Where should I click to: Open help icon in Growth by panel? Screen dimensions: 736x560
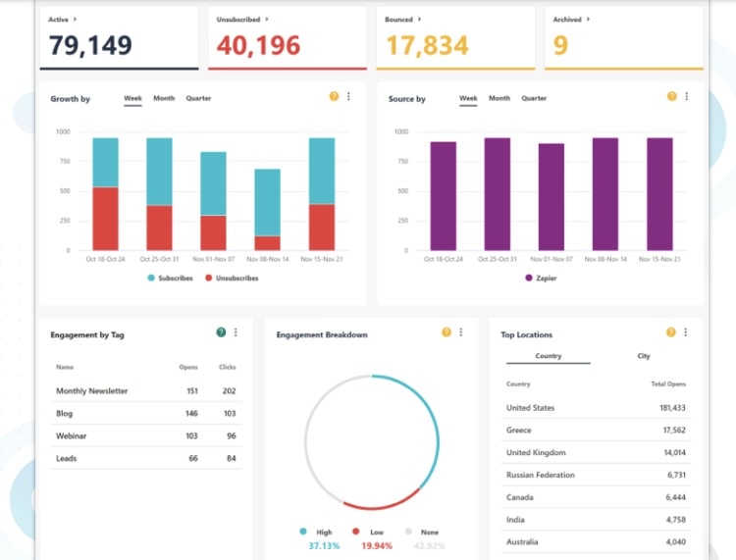point(334,97)
